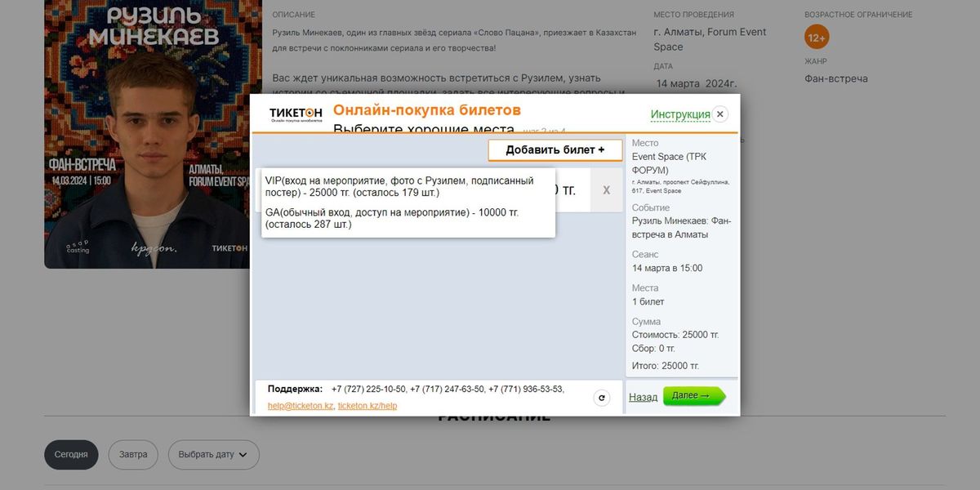
Task: Go back via the Назад link
Action: (x=643, y=397)
